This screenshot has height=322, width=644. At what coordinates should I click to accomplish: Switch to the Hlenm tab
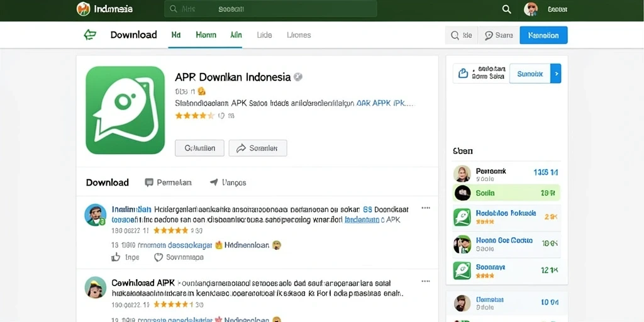point(206,35)
